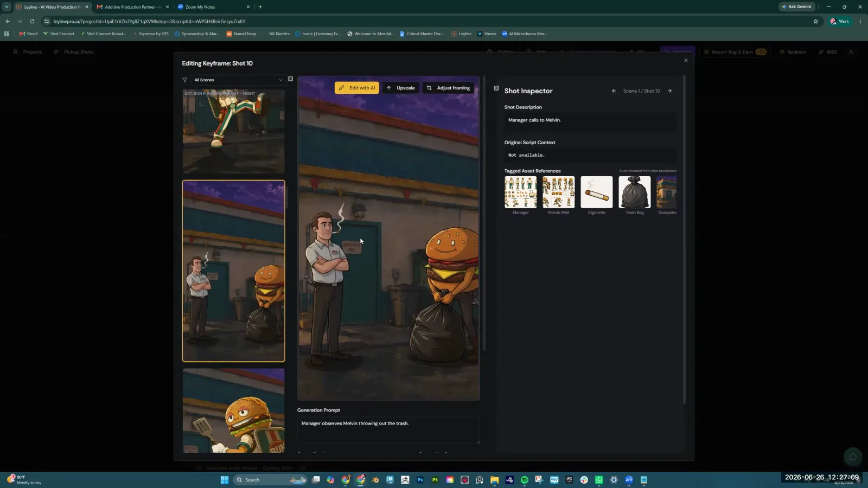Open the weather widget on taskbar
The height and width of the screenshot is (488, 868).
click(24, 480)
